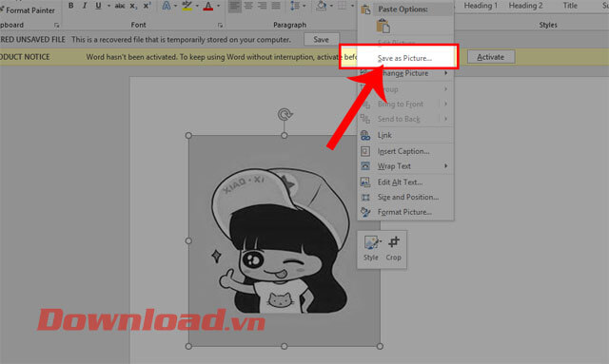This screenshot has height=364, width=609.
Task: Click the Wrap Text icon
Action: pos(365,166)
